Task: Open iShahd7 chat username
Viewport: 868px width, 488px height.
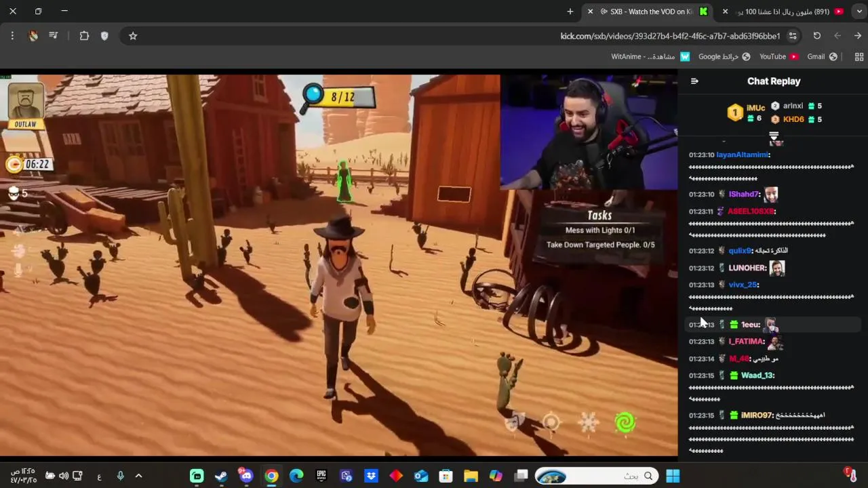Action: (745, 195)
